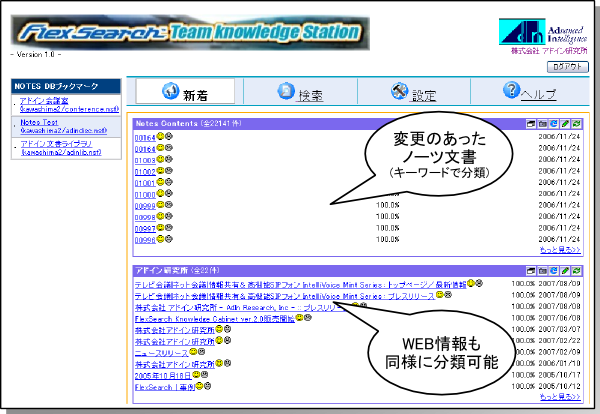
Task: Click the green pencil icon in アドイン研究所 panel header
Action: pyautogui.click(x=565, y=271)
